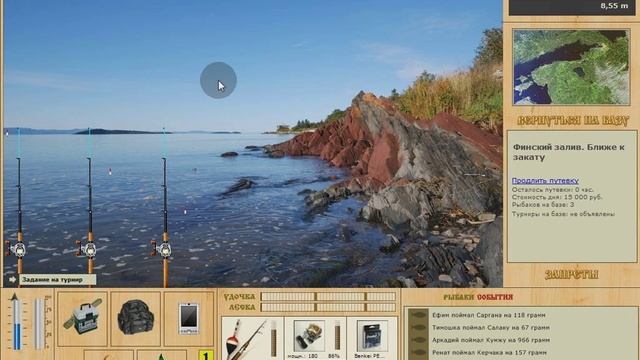Click the text Стоимость дня: 15 000 руб.
640x360 pixels.
point(557,197)
